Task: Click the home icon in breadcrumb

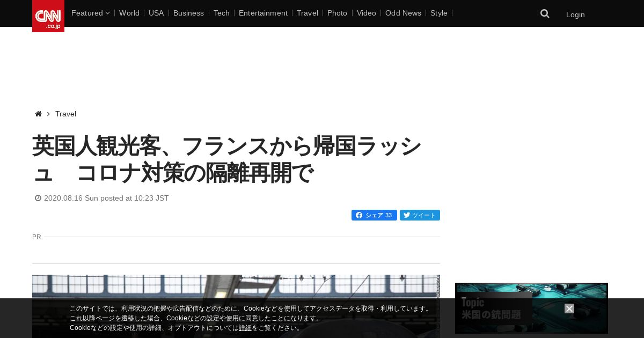Action: click(38, 114)
